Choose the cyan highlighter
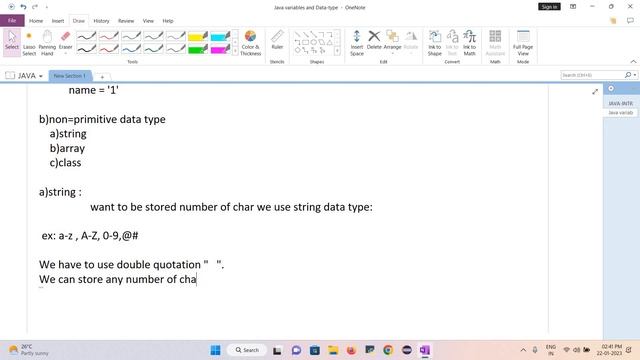Screen dimensions: 640x360 click(220, 36)
